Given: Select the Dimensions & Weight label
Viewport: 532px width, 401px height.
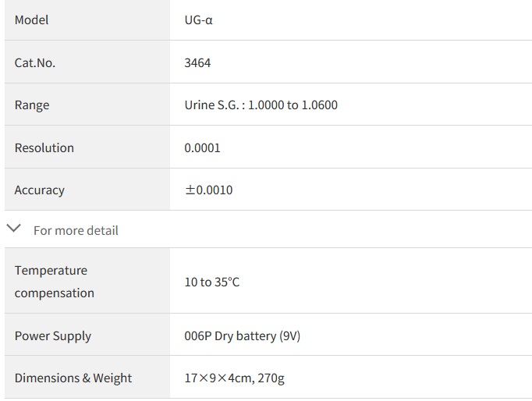Looking at the screenshot, I should [73, 378].
